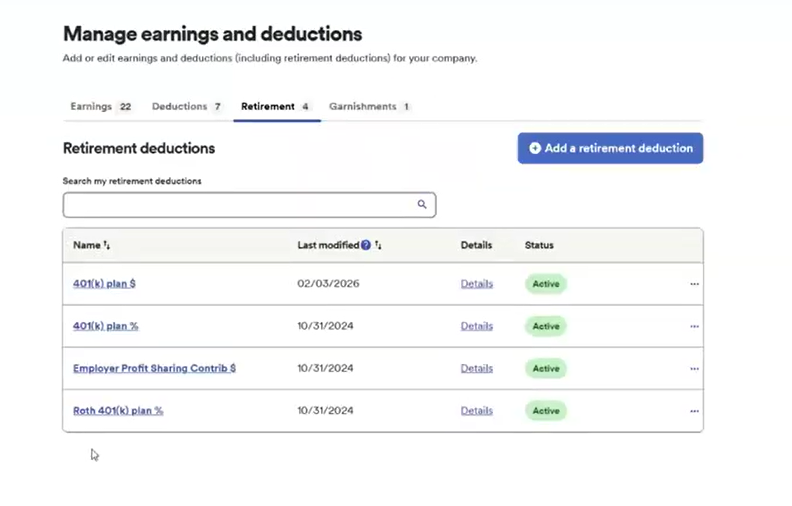
Task: Switch to the Earnings tab
Action: [101, 107]
